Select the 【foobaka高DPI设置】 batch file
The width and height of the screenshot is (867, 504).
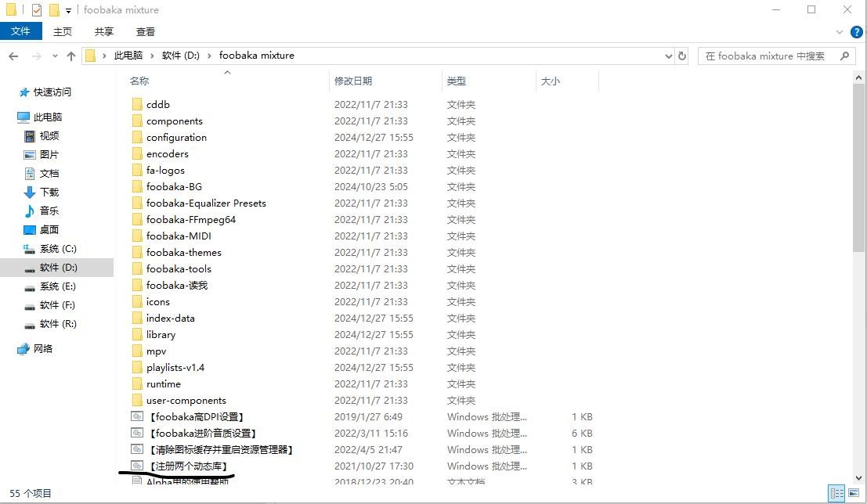point(200,417)
